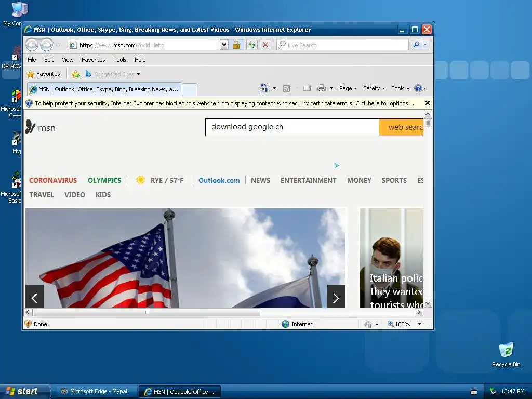Viewport: 532px width, 399px height.
Task: Click the horizontal scrollbar thumb
Action: 147,312
